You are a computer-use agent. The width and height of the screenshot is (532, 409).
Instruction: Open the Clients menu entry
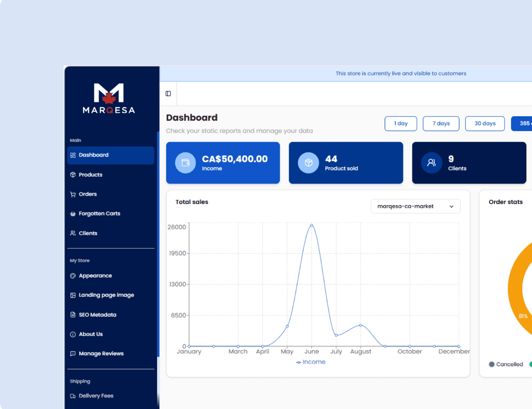coord(111,233)
